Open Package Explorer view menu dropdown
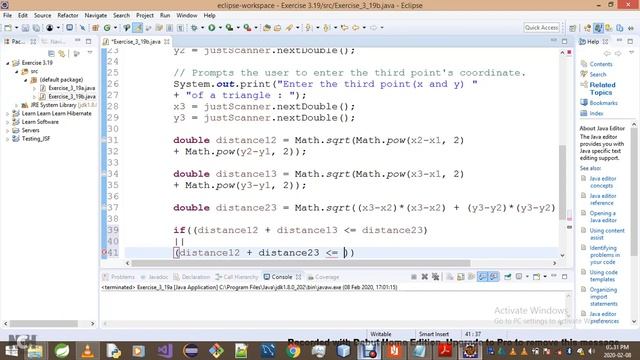The width and height of the screenshot is (640, 360). click(90, 53)
